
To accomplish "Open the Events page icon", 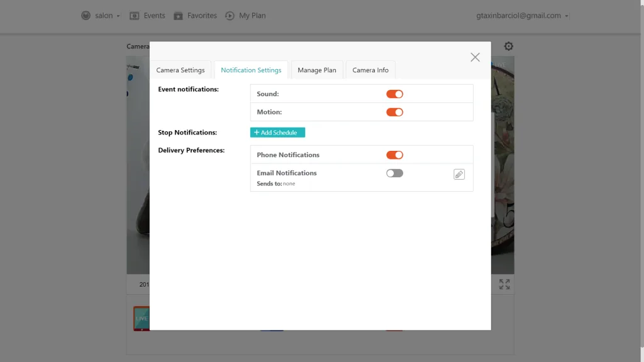I will click(134, 16).
